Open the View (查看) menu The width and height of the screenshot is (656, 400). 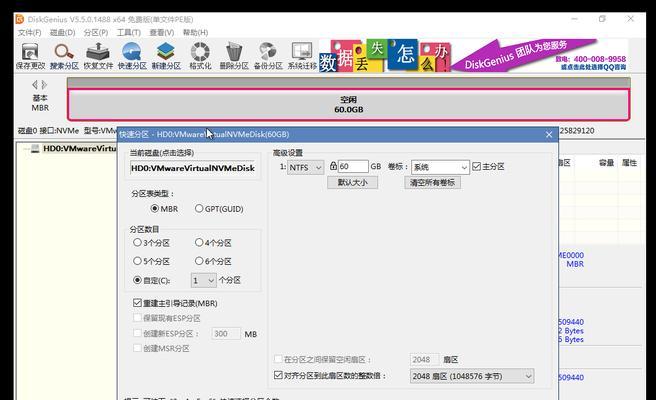tap(162, 32)
